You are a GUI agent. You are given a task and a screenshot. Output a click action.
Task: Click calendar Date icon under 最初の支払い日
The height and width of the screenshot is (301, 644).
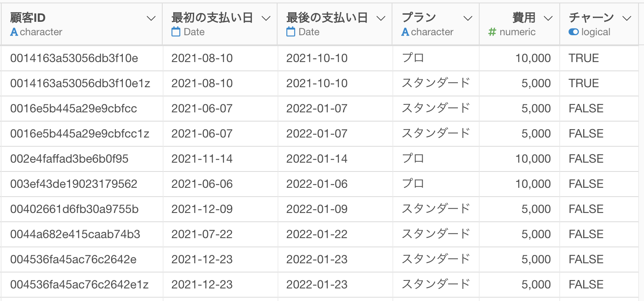coord(176,32)
